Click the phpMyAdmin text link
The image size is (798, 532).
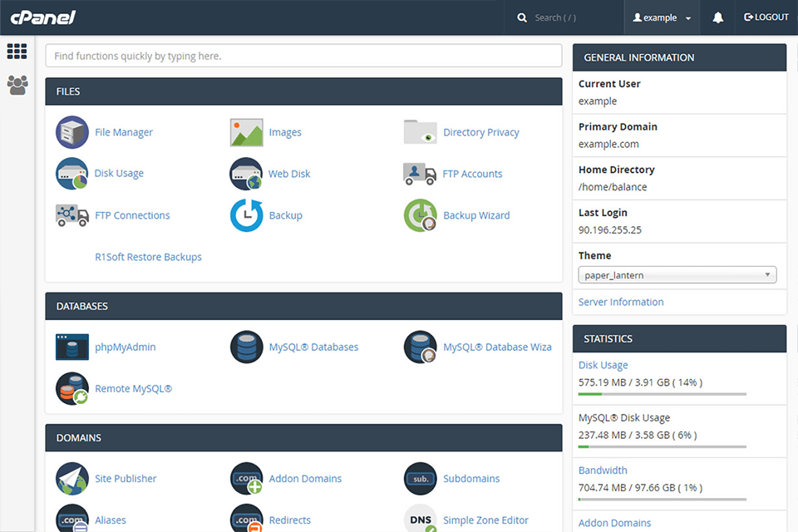(126, 347)
